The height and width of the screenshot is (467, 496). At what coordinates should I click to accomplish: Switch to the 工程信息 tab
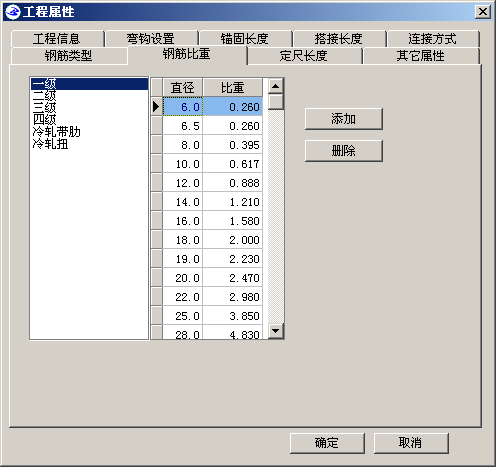pyautogui.click(x=57, y=39)
